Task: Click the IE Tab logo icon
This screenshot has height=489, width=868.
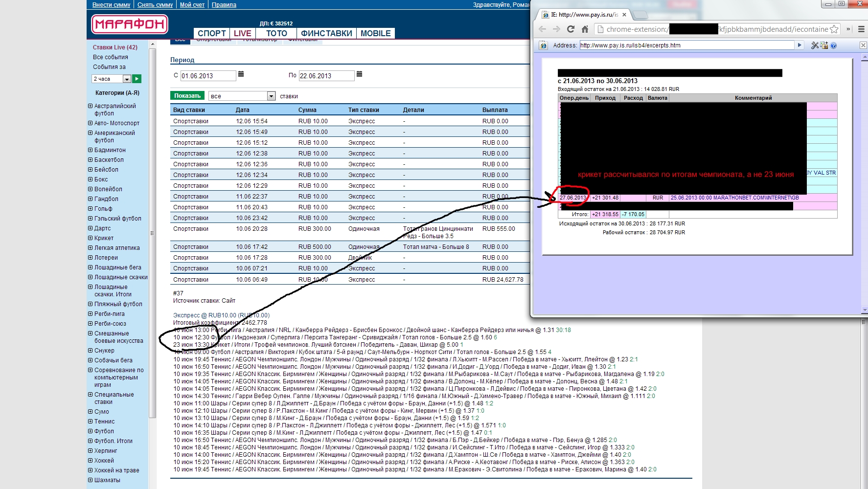Action: point(543,45)
